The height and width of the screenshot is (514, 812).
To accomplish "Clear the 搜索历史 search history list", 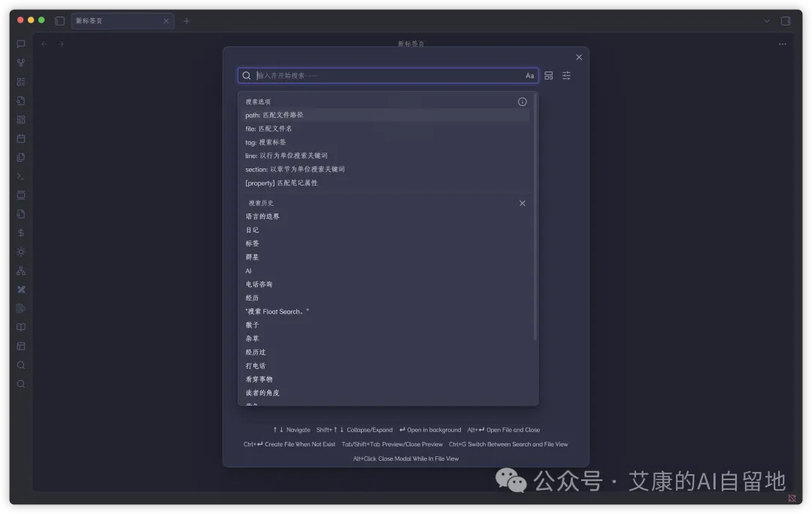I will (522, 203).
